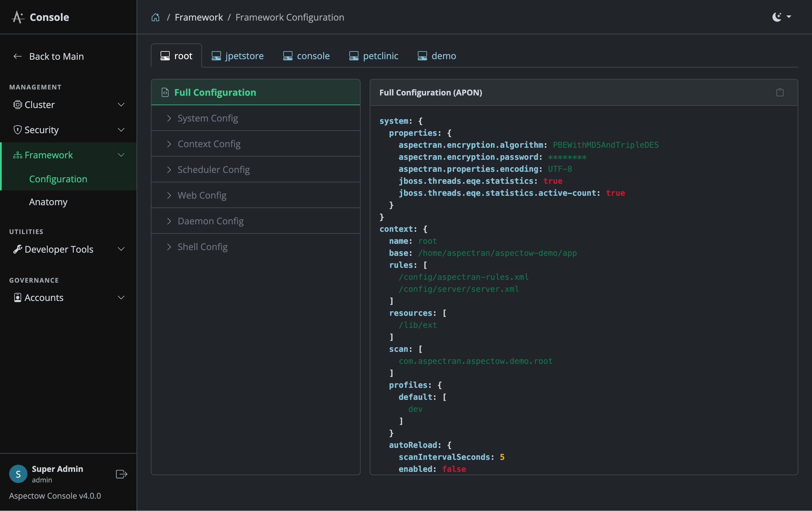Image resolution: width=812 pixels, height=511 pixels.
Task: Click the Super Admin avatar circle
Action: pos(18,474)
